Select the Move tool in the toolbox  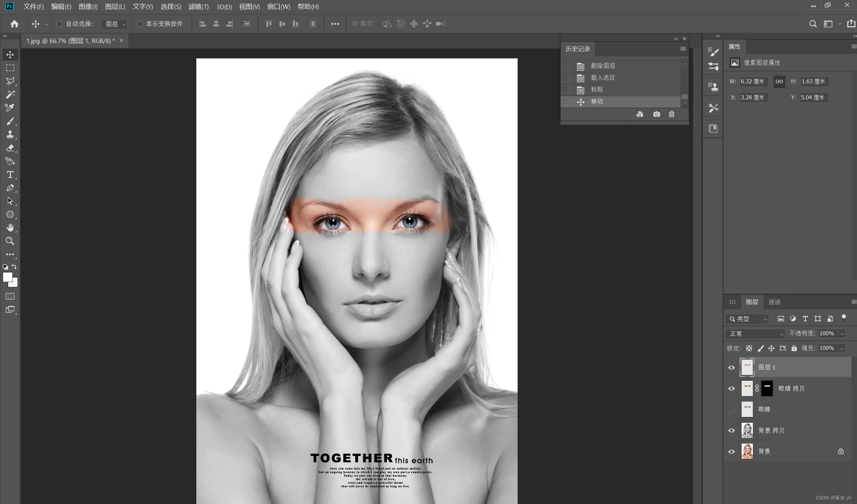coord(10,55)
